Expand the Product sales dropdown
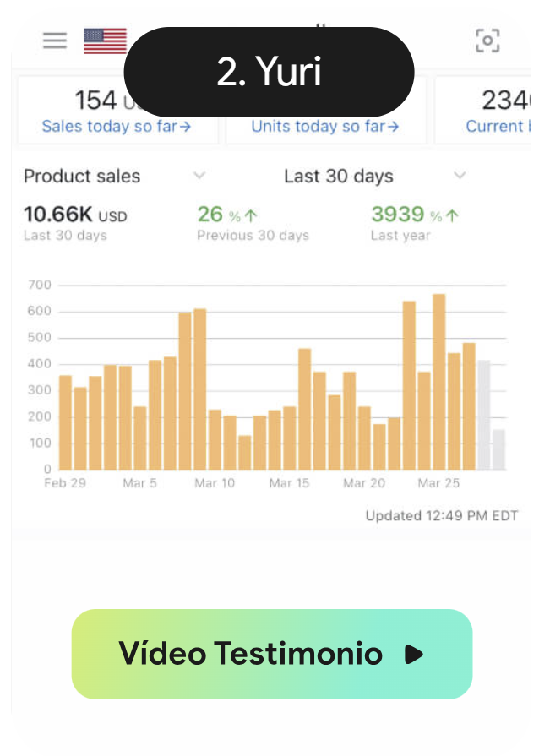550x756 pixels. 199,176
